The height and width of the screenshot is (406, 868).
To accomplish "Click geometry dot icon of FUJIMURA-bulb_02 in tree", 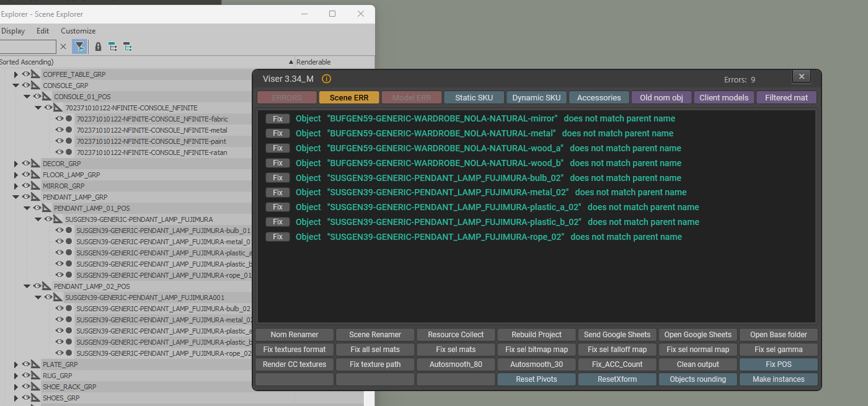I will (x=69, y=309).
